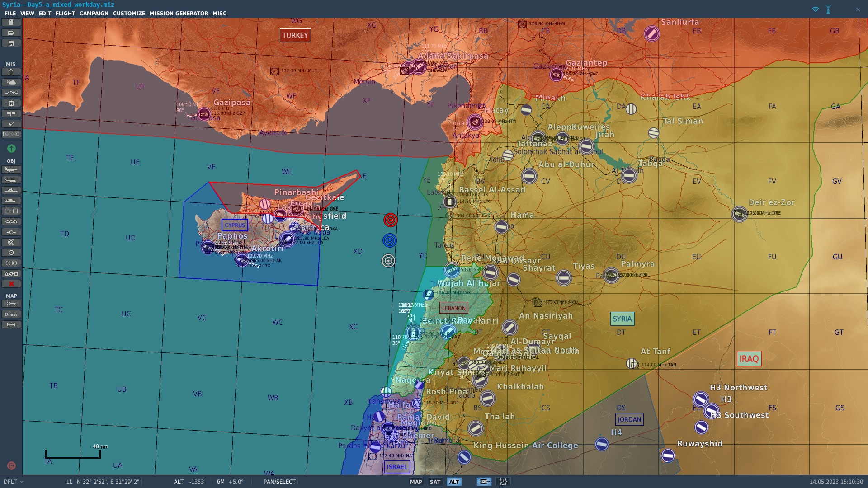Click the LL coordinate format label
Viewport: 868px width, 488px height.
(x=69, y=482)
